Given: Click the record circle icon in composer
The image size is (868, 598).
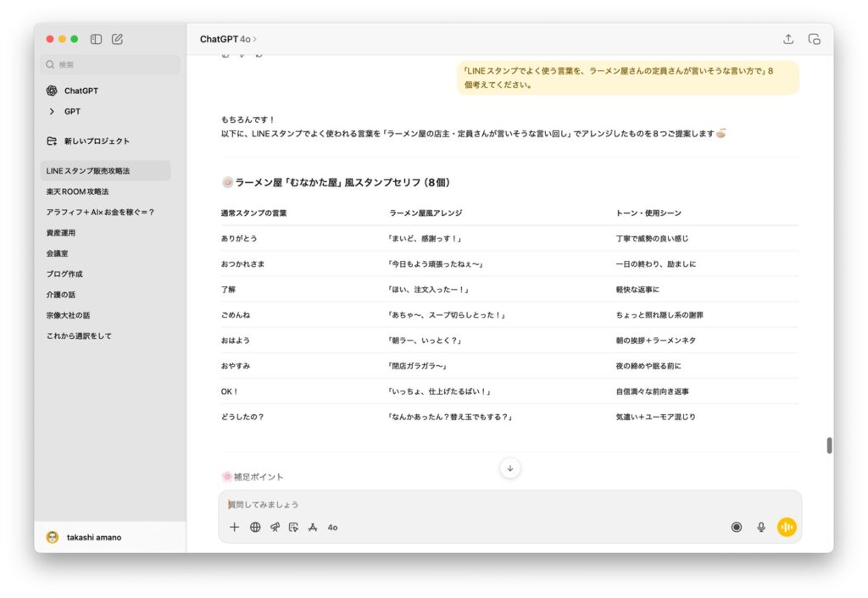Looking at the screenshot, I should coord(737,527).
